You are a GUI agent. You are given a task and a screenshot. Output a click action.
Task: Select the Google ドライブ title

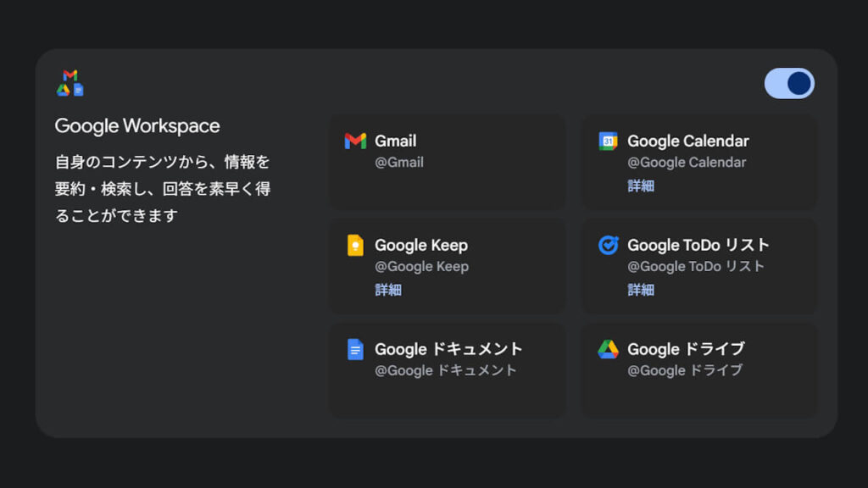coord(686,349)
